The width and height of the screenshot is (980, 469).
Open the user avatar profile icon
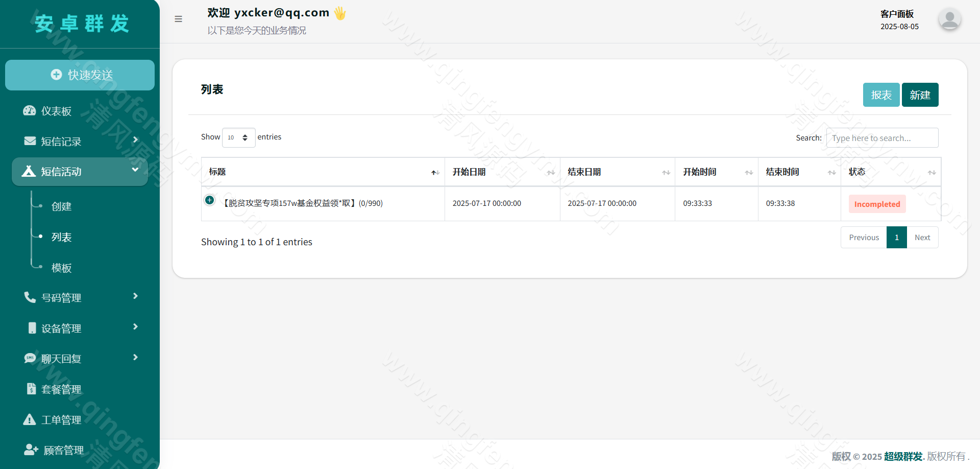(949, 19)
